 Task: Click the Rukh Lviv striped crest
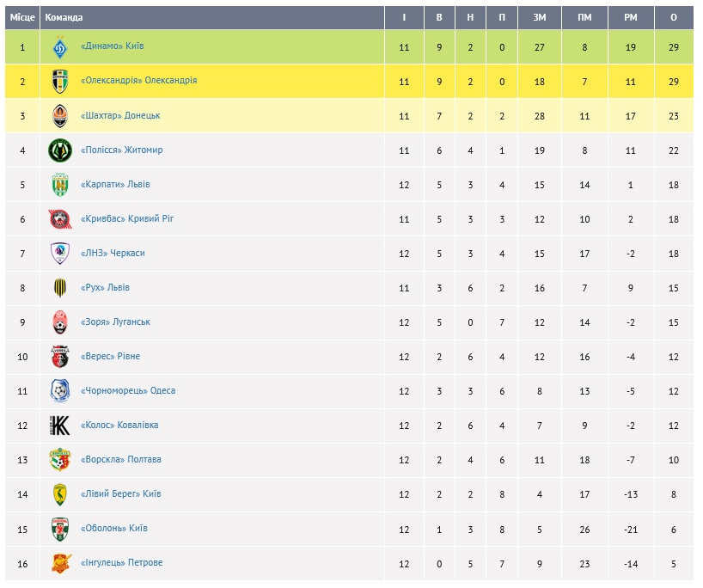(59, 288)
